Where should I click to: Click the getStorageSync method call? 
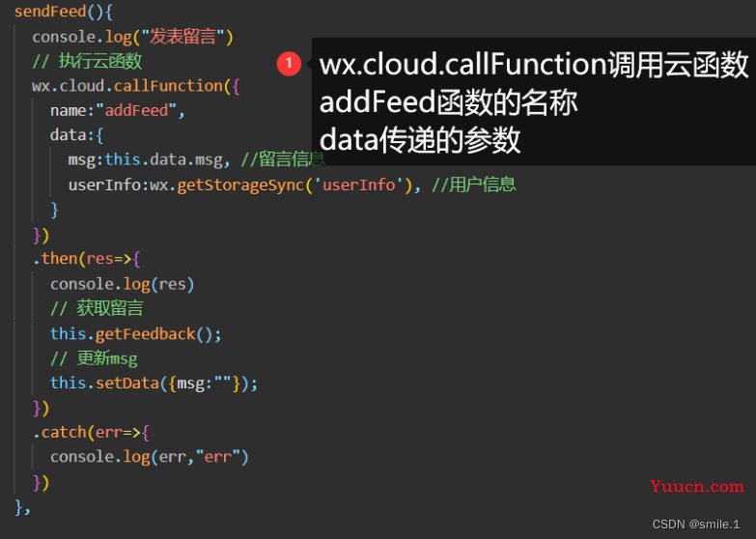[x=240, y=184]
